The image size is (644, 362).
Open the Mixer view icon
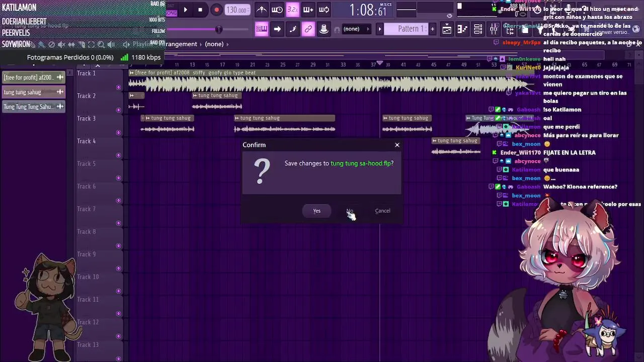[x=494, y=30]
